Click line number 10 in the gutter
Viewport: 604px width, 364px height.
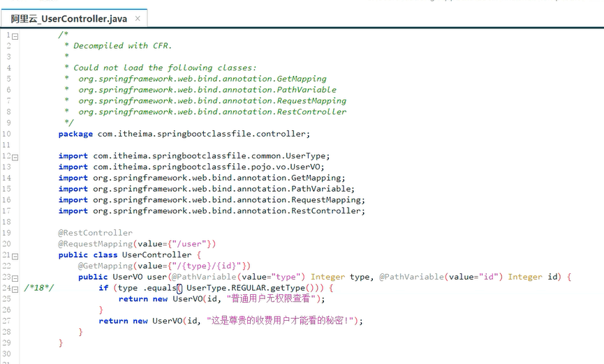pyautogui.click(x=8, y=134)
